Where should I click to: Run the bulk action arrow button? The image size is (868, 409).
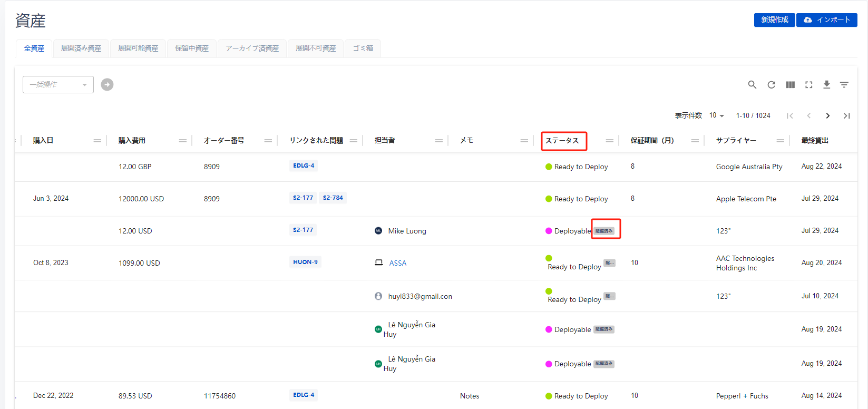107,84
